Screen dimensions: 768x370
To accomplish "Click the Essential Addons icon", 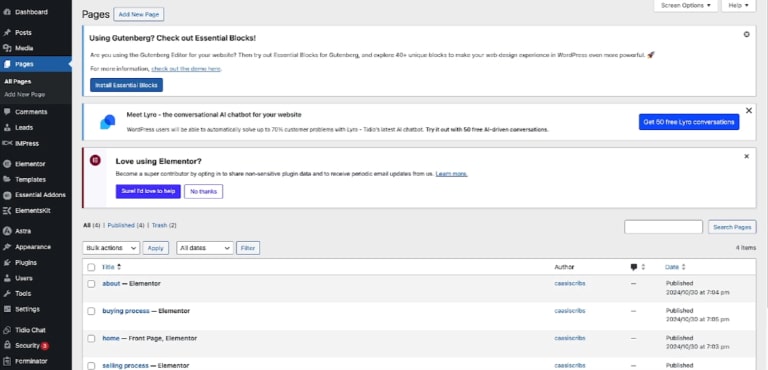I will pyautogui.click(x=7, y=195).
